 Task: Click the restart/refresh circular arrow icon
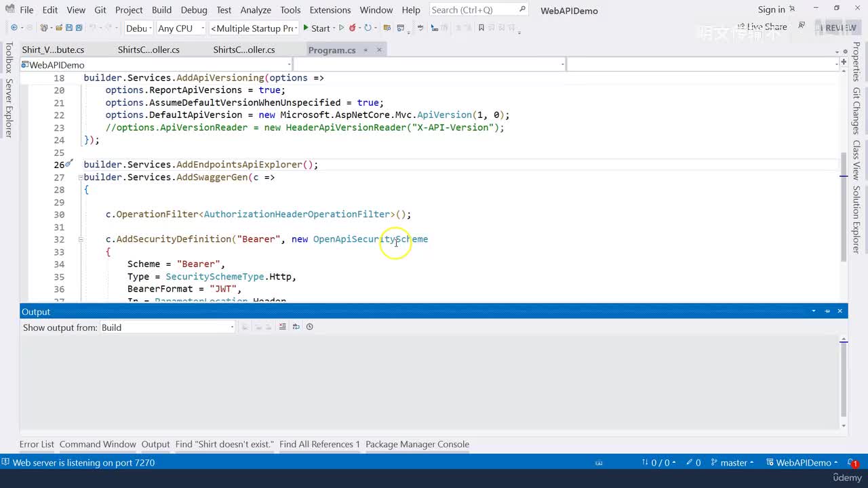click(x=368, y=28)
